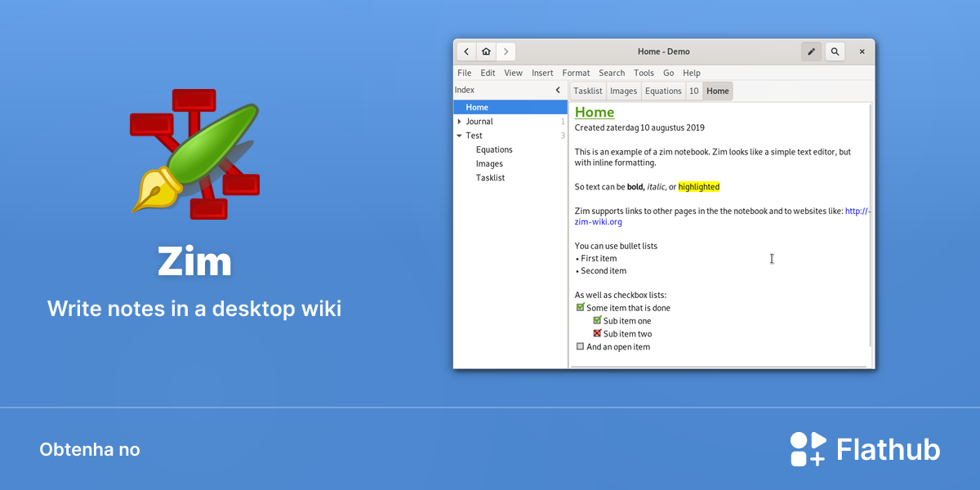Screen dimensions: 980x490
Task: Click 'Write notes in a desktop wiki' tagline
Action: [x=194, y=309]
